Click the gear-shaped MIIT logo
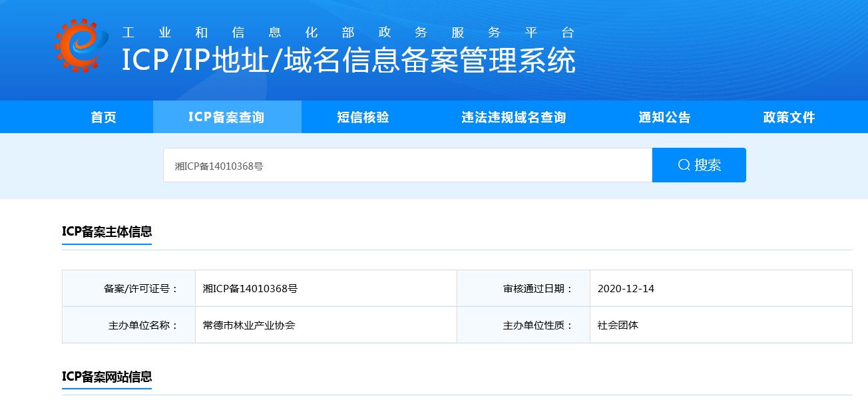The image size is (868, 406). pyautogui.click(x=81, y=45)
